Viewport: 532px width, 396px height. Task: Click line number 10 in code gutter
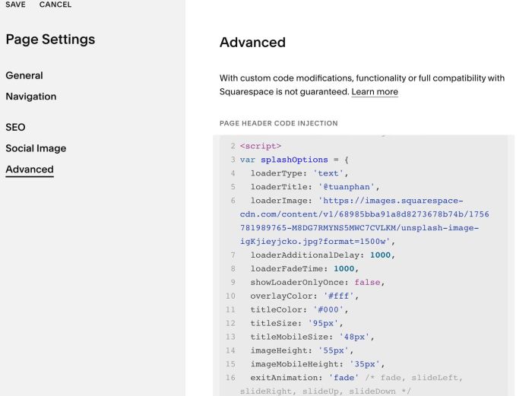coord(230,296)
